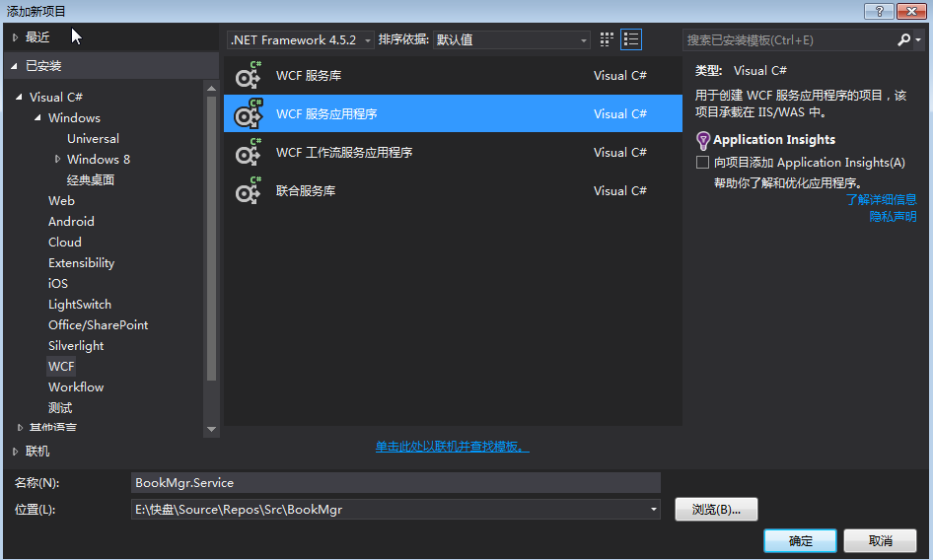Collapse the Visual C# tree node
The height and width of the screenshot is (560, 933).
(19, 97)
